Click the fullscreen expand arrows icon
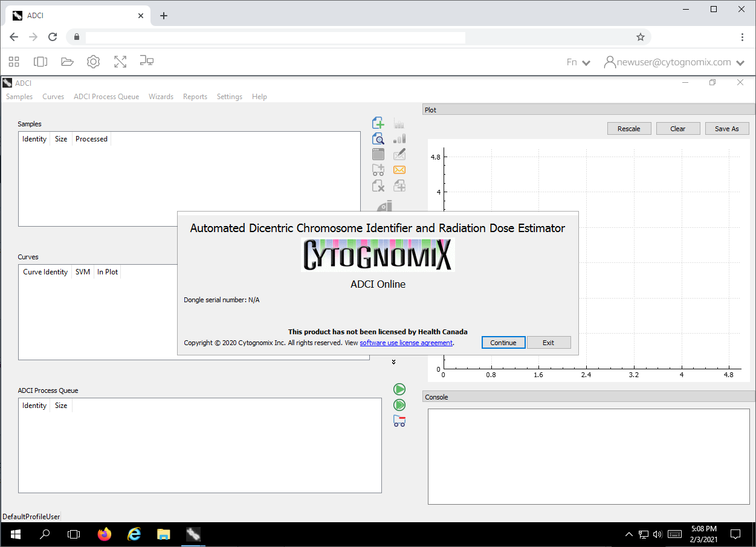 [x=120, y=62]
